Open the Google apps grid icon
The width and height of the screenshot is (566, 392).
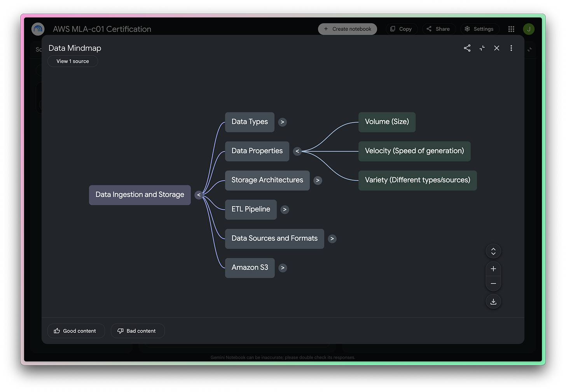pyautogui.click(x=511, y=29)
